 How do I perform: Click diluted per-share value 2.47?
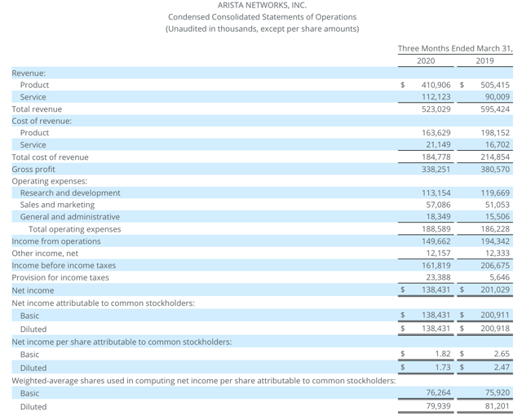click(x=502, y=368)
